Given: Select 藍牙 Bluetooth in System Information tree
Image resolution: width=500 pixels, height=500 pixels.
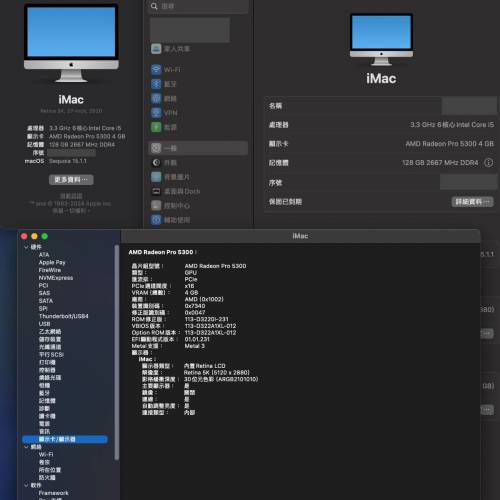Looking at the screenshot, I should click(44, 393).
